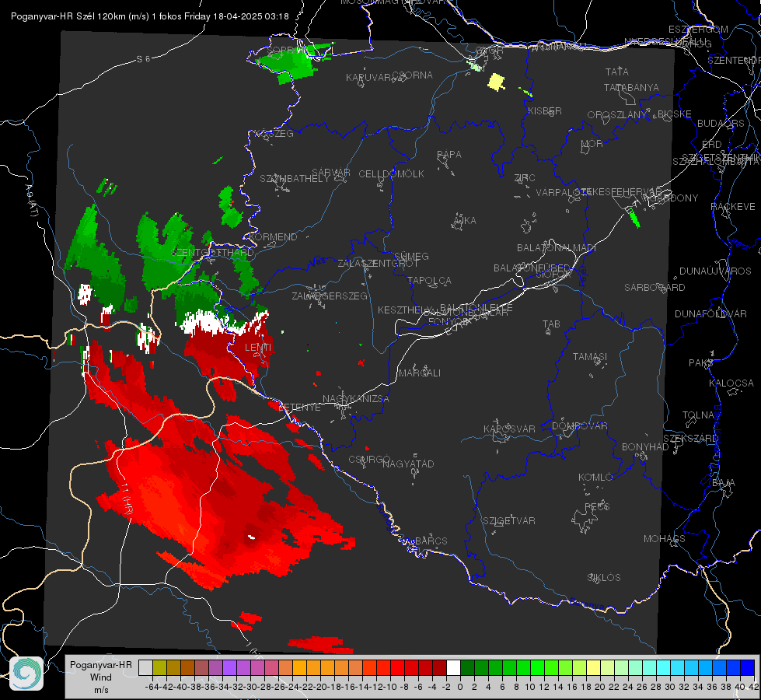Viewport: 761px width, 700px height.
Task: Click the KAPUVÁR label
Action: click(369, 78)
